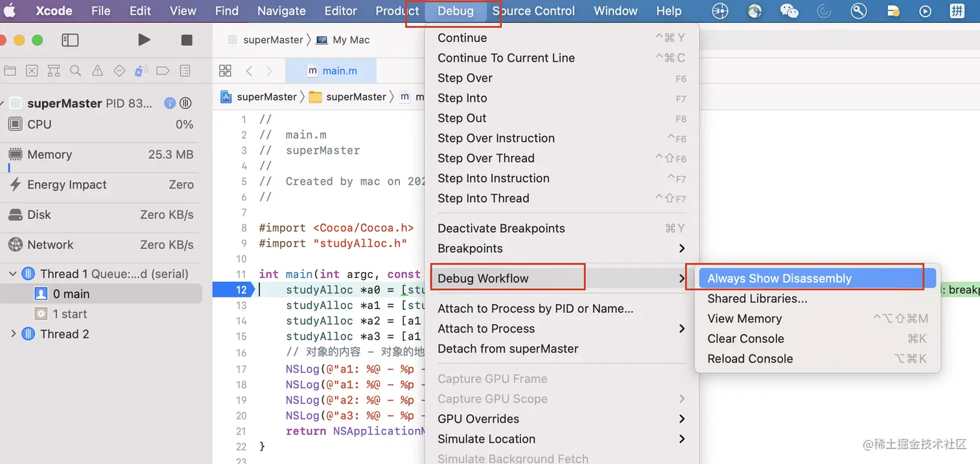Click the process info icon beside superMaster
Screen dimensions: 980x464
(170, 103)
